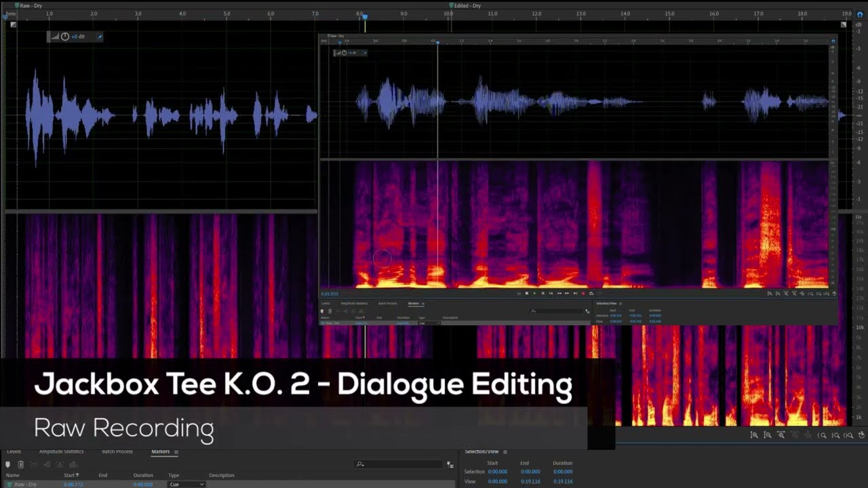Toggle the pin on main HUD gain overlay
Screen dimensions: 868x488
coord(100,37)
